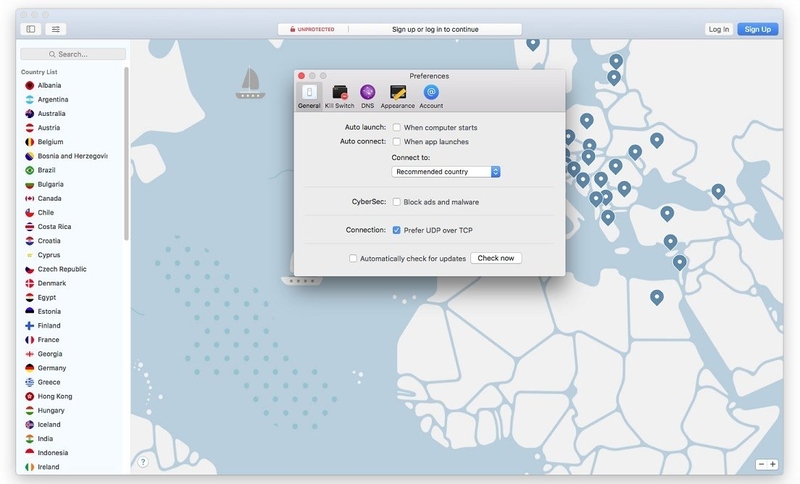Select Bulgaria in the country list
Image resolution: width=800 pixels, height=484 pixels.
click(x=51, y=185)
